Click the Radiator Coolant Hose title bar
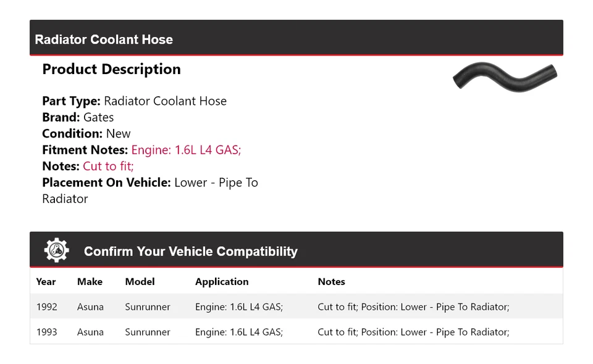This screenshot has height=364, width=593. coord(104,39)
